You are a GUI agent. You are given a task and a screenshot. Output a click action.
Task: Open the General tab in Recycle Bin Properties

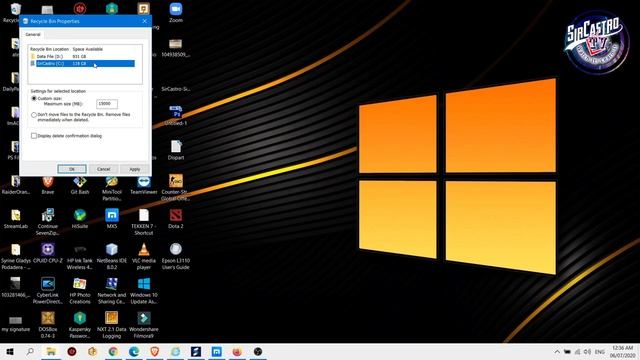pyautogui.click(x=33, y=35)
